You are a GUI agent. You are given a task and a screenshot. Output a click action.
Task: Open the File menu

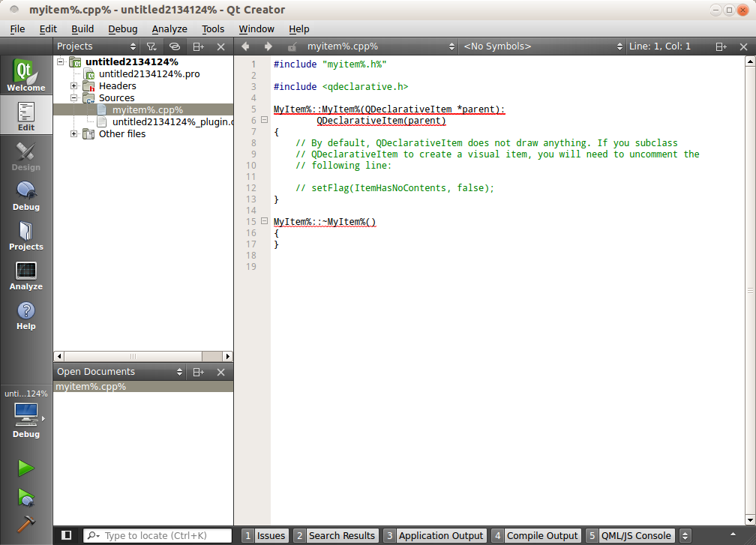pyautogui.click(x=17, y=29)
